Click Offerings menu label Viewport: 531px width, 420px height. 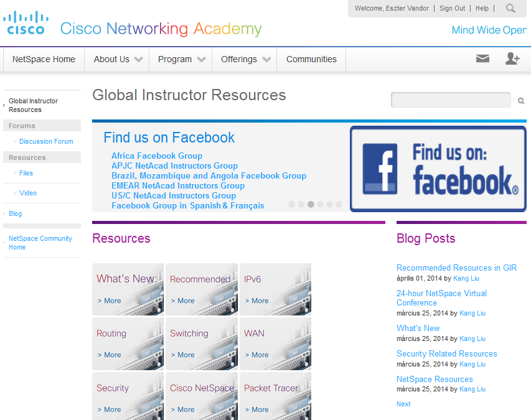[239, 59]
